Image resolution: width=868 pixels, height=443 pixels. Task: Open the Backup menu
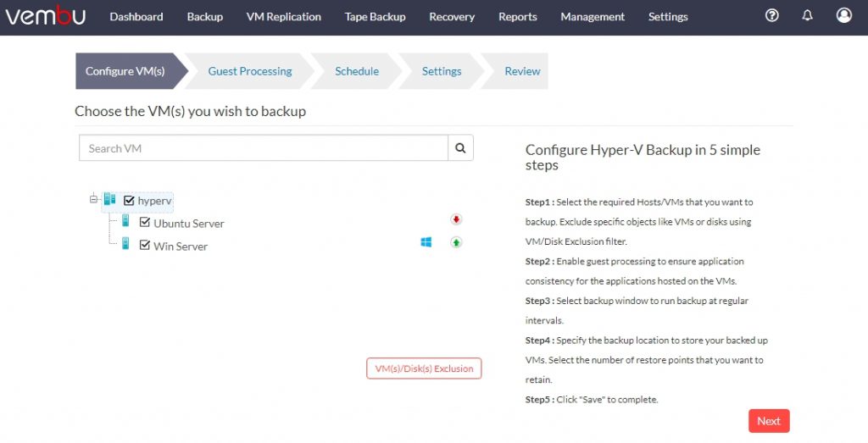click(205, 17)
